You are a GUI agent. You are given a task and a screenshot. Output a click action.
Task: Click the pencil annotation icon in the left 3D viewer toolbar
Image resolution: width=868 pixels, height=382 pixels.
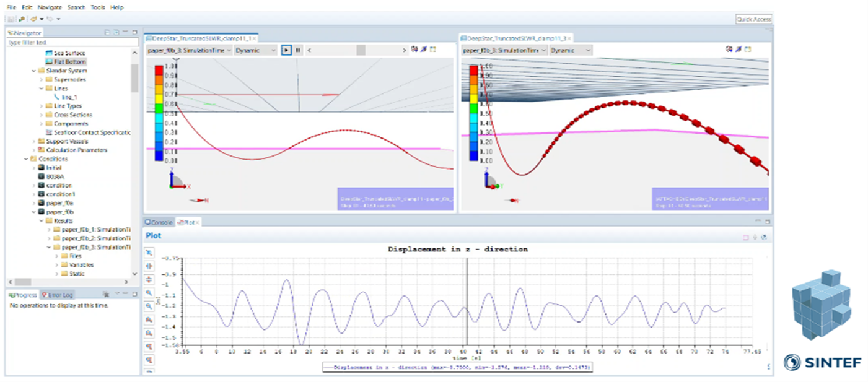coord(423,50)
